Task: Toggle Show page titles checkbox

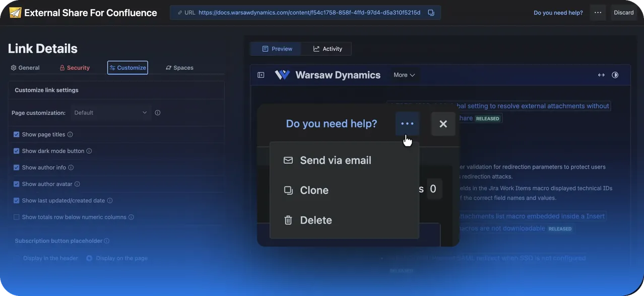Action: click(x=17, y=134)
